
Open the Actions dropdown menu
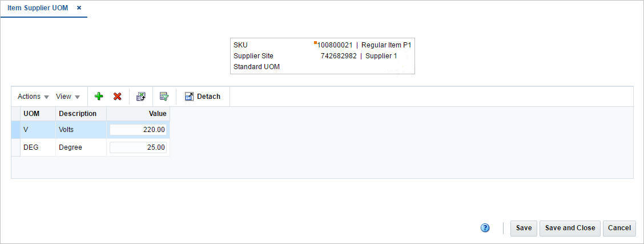tap(33, 97)
